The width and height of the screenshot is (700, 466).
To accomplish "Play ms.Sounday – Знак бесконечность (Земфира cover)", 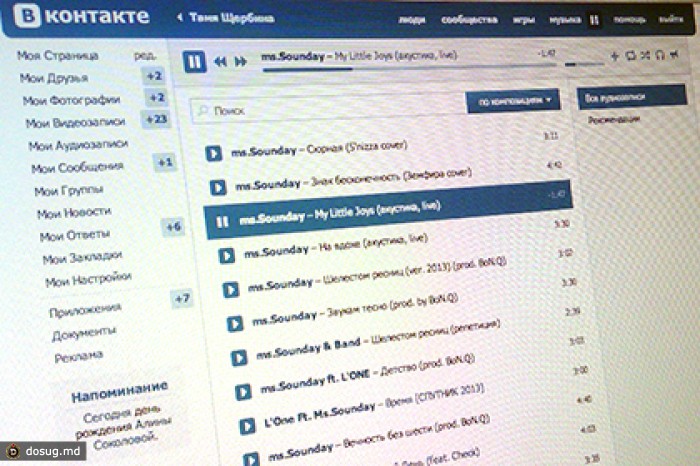I will (218, 187).
